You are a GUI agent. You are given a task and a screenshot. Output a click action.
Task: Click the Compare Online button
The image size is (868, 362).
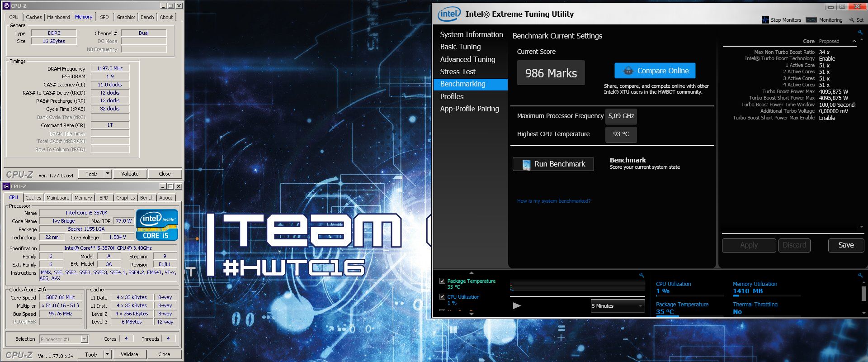(x=655, y=71)
